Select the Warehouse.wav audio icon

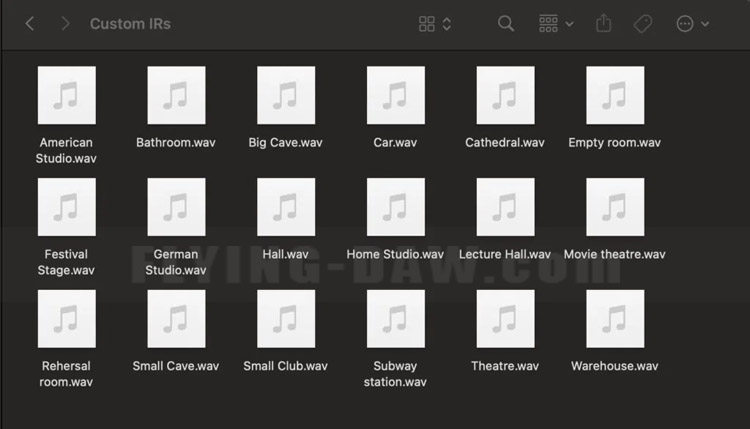[x=615, y=319]
